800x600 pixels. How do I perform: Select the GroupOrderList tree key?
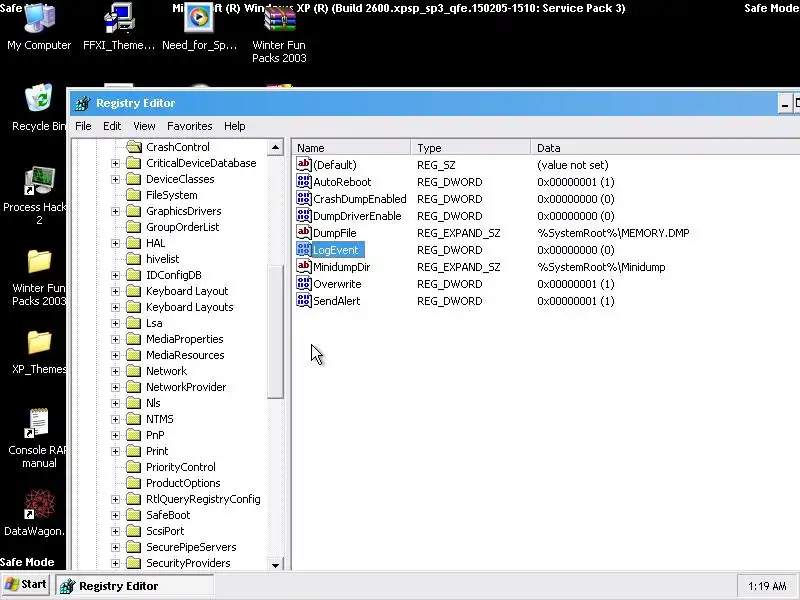(x=183, y=227)
